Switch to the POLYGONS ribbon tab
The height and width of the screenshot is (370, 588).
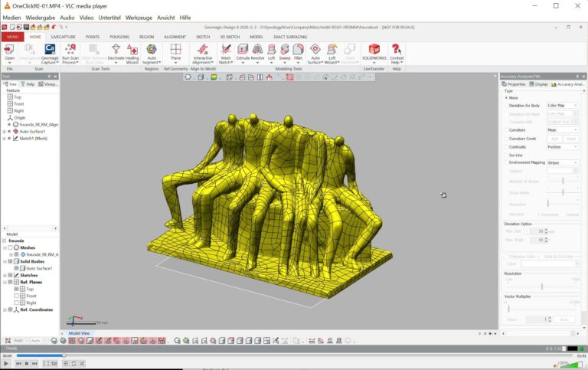[119, 37]
